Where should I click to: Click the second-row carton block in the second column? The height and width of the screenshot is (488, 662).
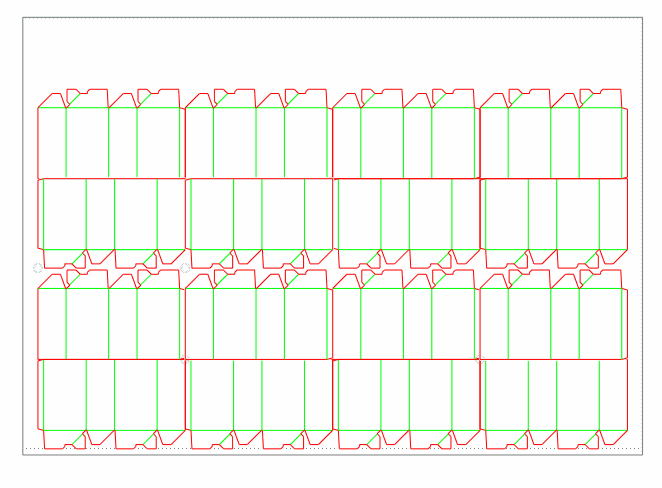(258, 214)
